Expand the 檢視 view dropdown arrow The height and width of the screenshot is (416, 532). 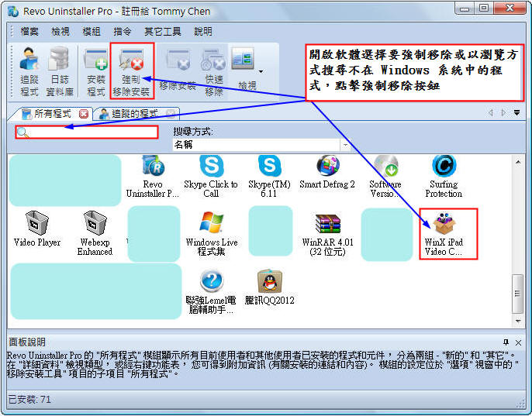click(261, 72)
